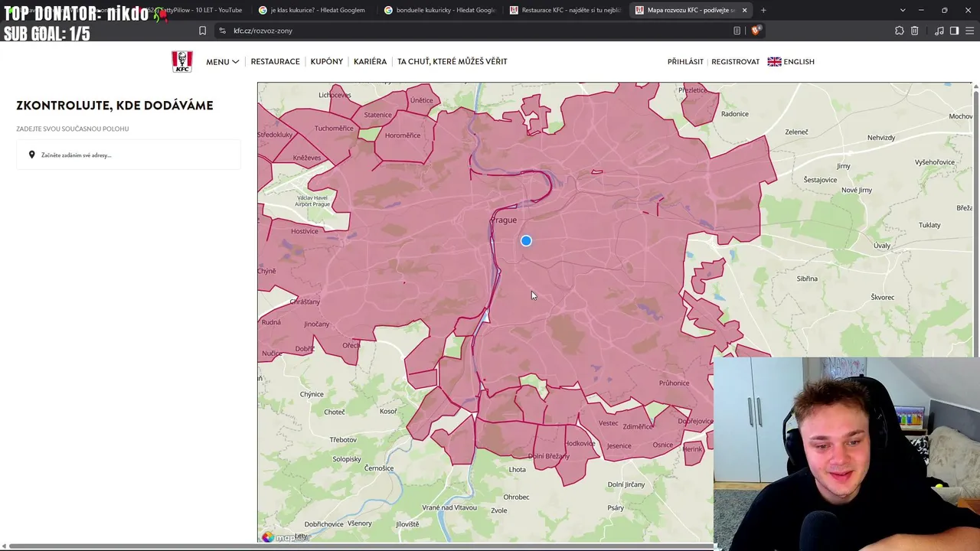Open the Brave Shields icon

[756, 31]
